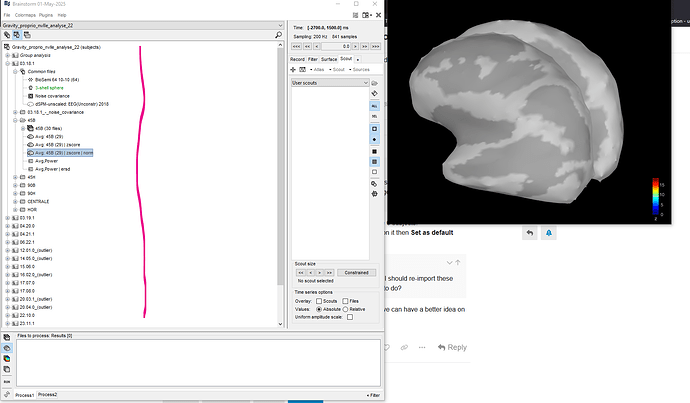Click the Constrained scout size button
Screen dimensions: 690x403
pyautogui.click(x=356, y=273)
